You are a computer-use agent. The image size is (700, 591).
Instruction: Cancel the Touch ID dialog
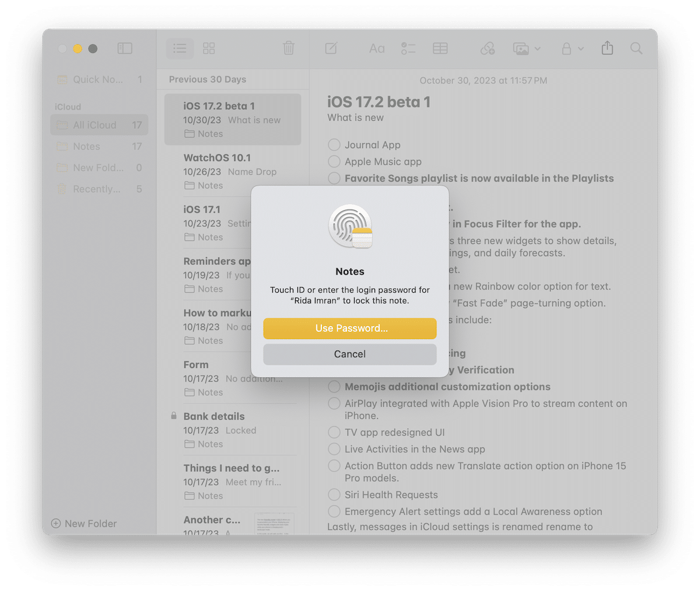(350, 354)
